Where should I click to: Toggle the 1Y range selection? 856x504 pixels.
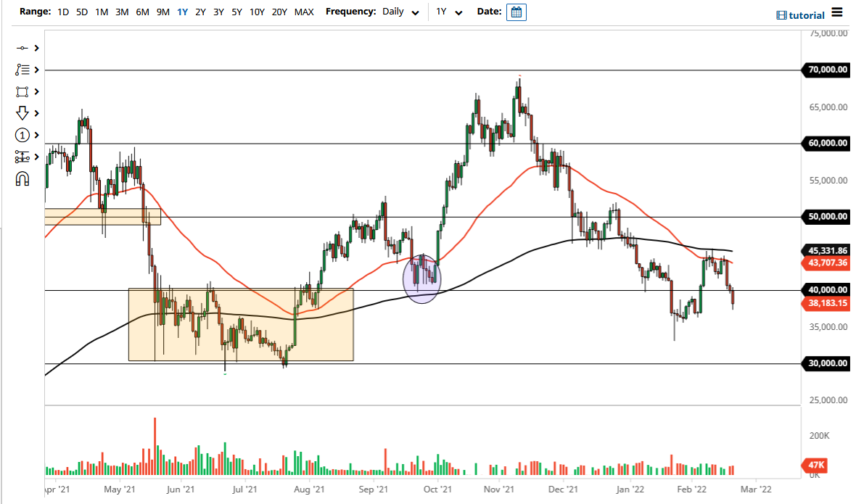tap(182, 12)
